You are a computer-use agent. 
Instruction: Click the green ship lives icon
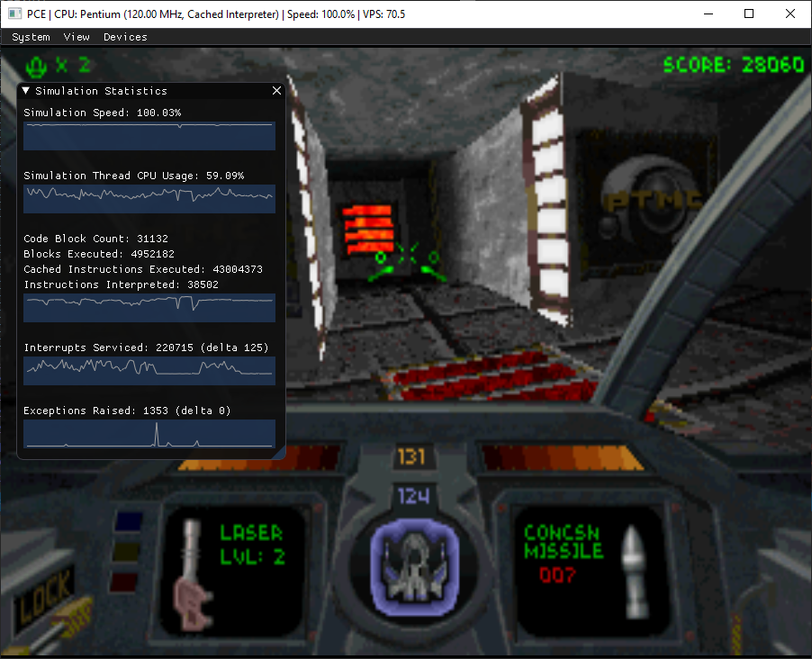tap(36, 66)
